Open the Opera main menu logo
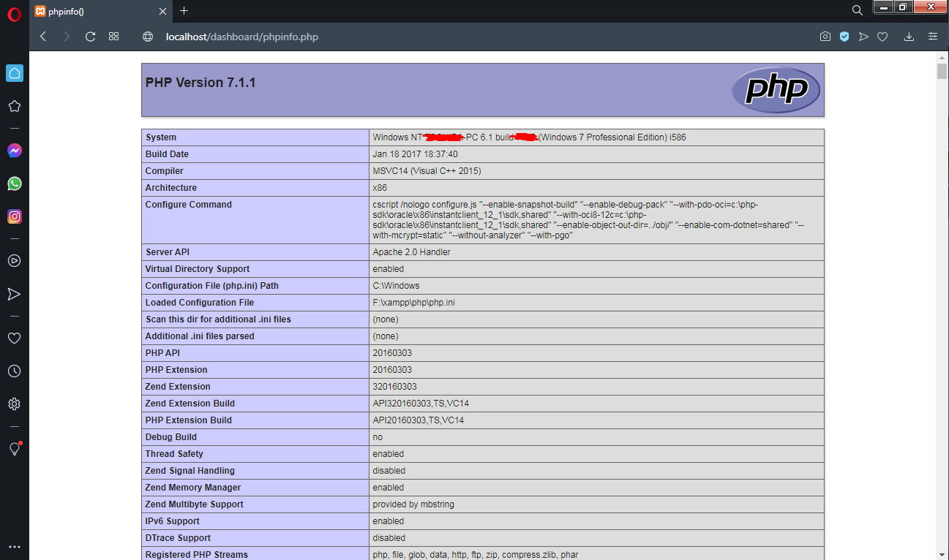Image resolution: width=949 pixels, height=560 pixels. (15, 15)
